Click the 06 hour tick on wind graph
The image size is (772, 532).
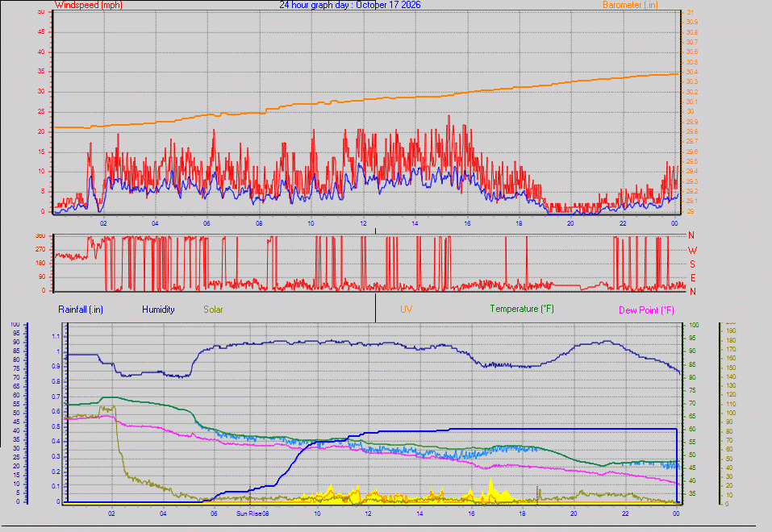pyautogui.click(x=207, y=223)
